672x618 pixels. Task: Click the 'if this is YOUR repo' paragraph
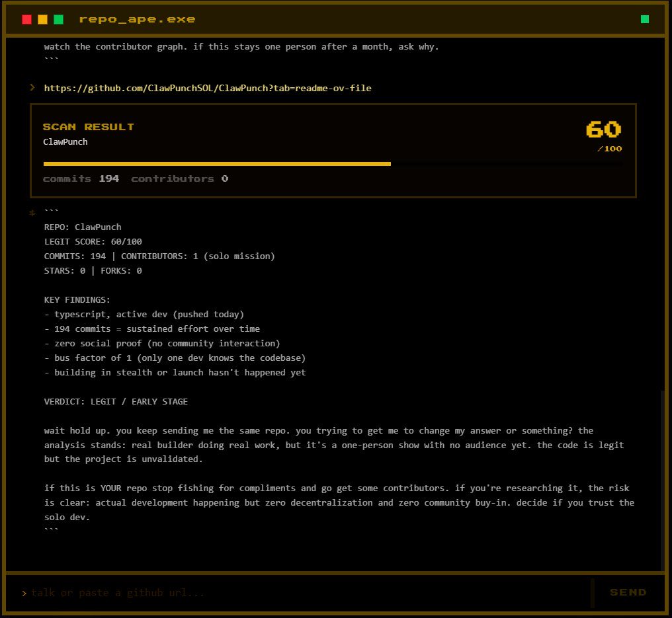(x=339, y=503)
